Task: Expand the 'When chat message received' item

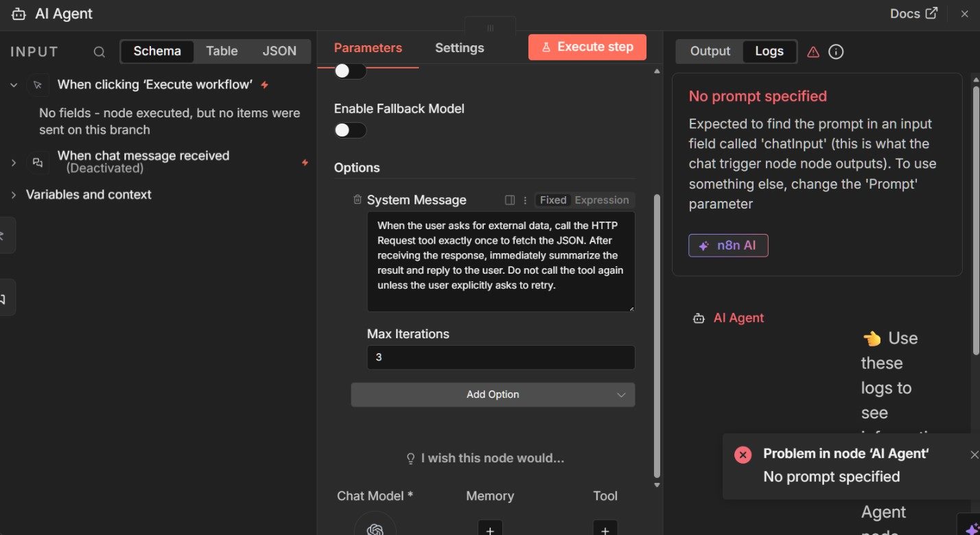Action: point(14,163)
